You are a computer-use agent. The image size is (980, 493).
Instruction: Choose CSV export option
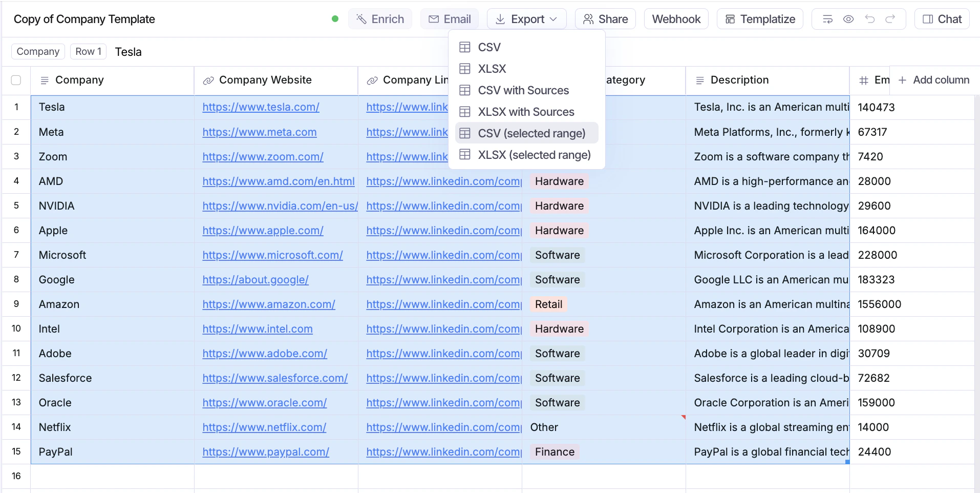click(x=527, y=47)
